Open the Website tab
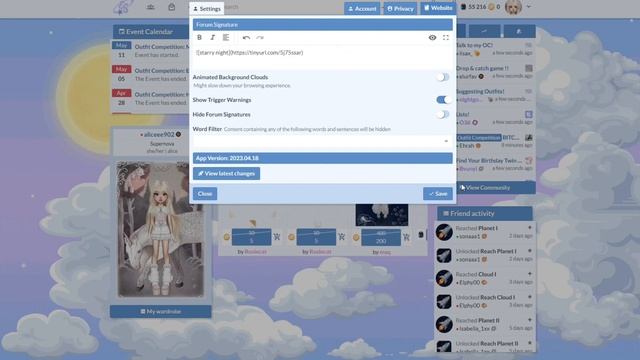640x360 pixels. 438,8
